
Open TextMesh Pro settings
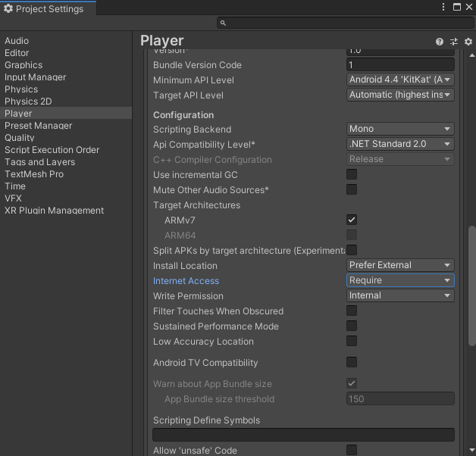click(x=66, y=174)
